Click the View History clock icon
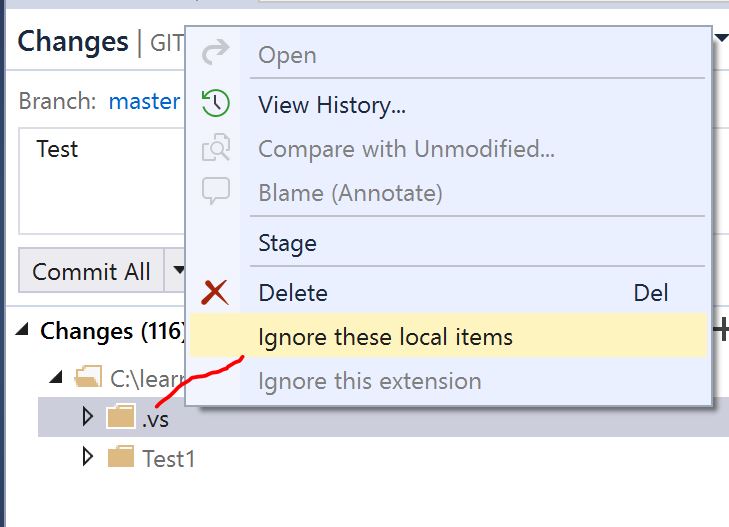This screenshot has width=729, height=527. coord(215,103)
